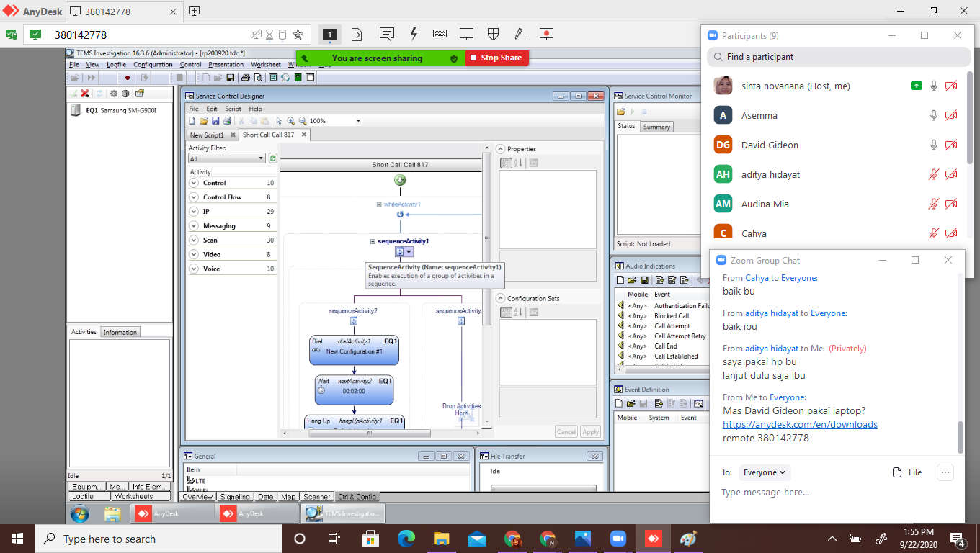Screen dimensions: 980x553
Task: Click the Print icon in Service Control Designer toolbar
Action: click(x=226, y=121)
